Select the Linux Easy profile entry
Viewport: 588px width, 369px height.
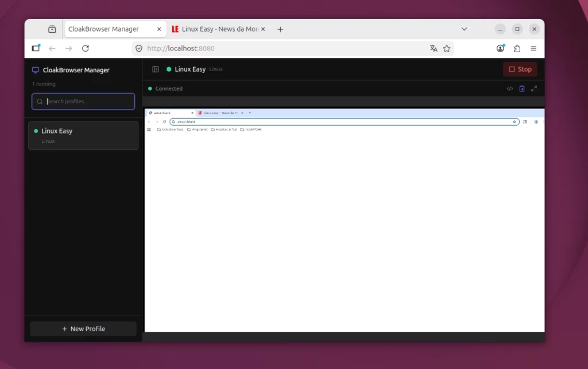click(x=83, y=135)
